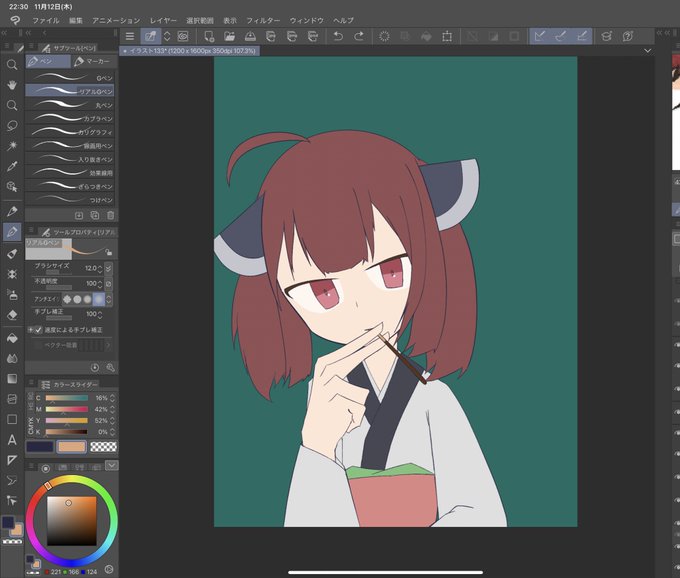
Task: Adjust the M magenta color slider
Action: click(66, 409)
